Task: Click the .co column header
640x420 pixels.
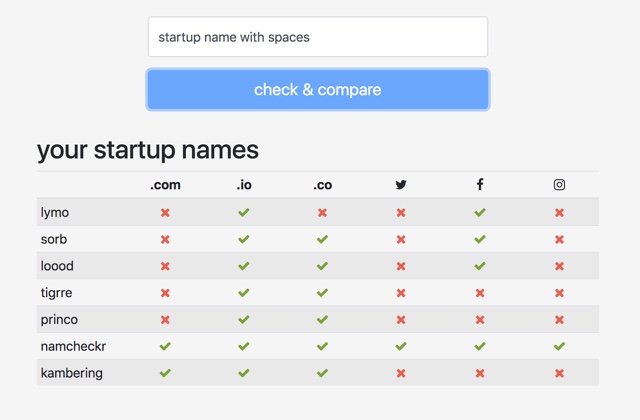Action: tap(322, 185)
